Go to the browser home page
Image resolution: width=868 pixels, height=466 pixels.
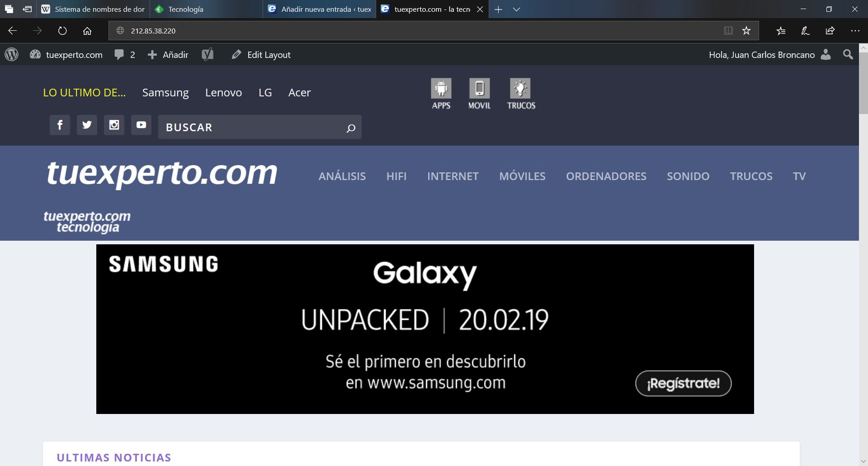87,31
